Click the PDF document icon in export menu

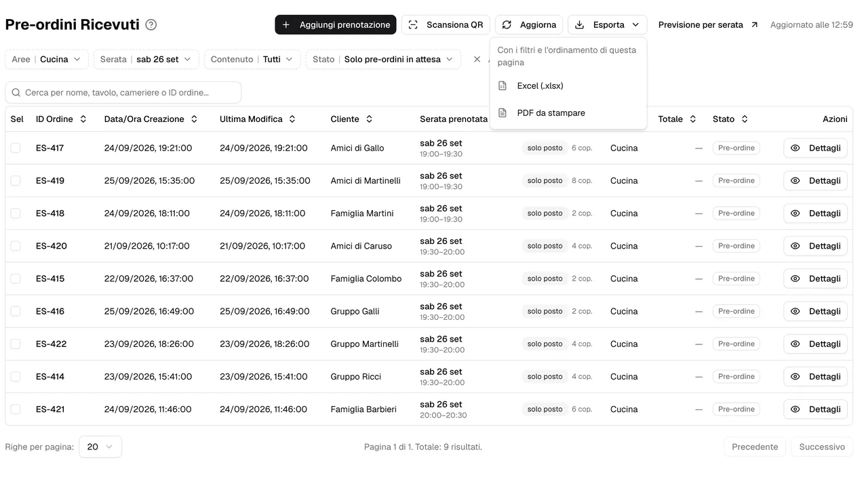pos(502,113)
